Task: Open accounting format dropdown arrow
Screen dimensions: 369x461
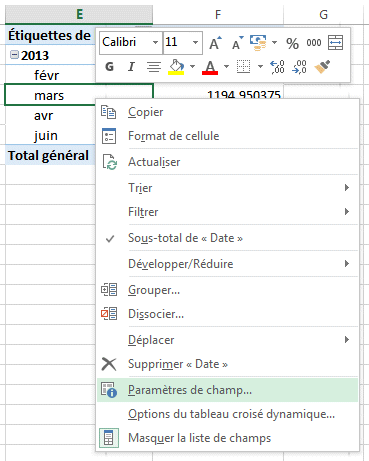Action: tap(274, 43)
